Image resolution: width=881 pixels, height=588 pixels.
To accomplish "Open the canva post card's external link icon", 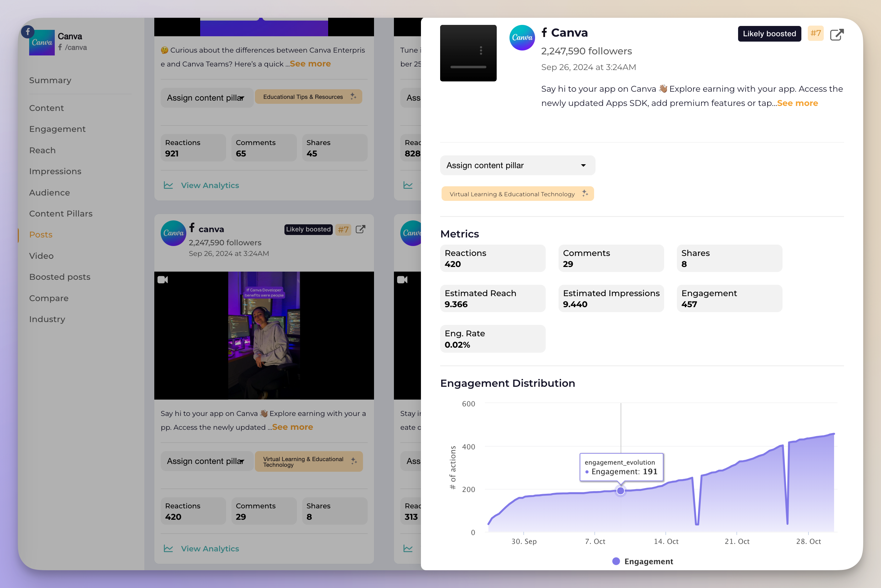I will 360,229.
